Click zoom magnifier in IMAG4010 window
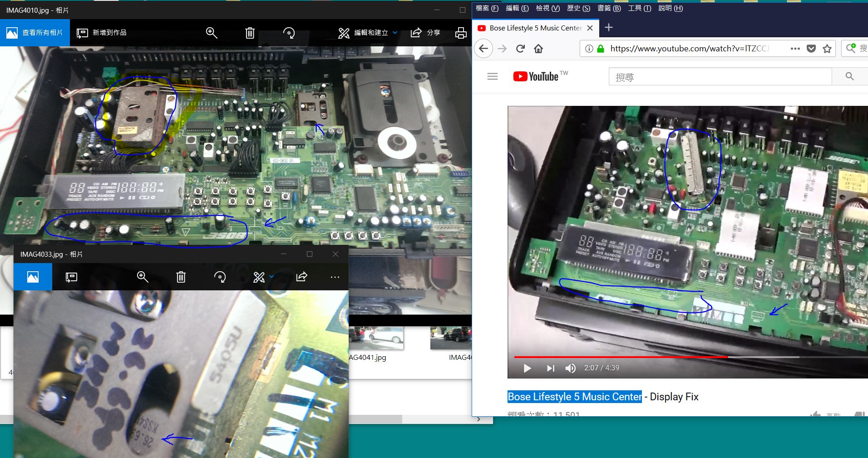Viewport: 868px width, 458px height. point(212,33)
